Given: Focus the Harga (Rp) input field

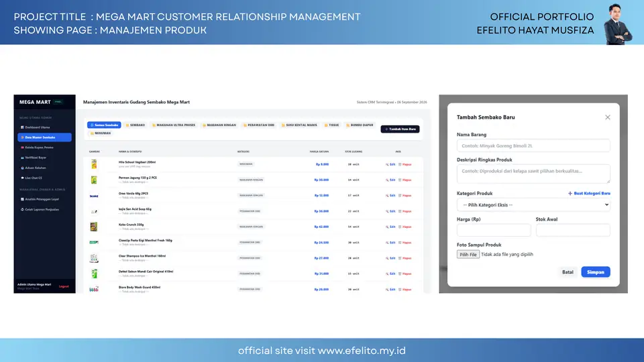Looking at the screenshot, I should pos(494,230).
